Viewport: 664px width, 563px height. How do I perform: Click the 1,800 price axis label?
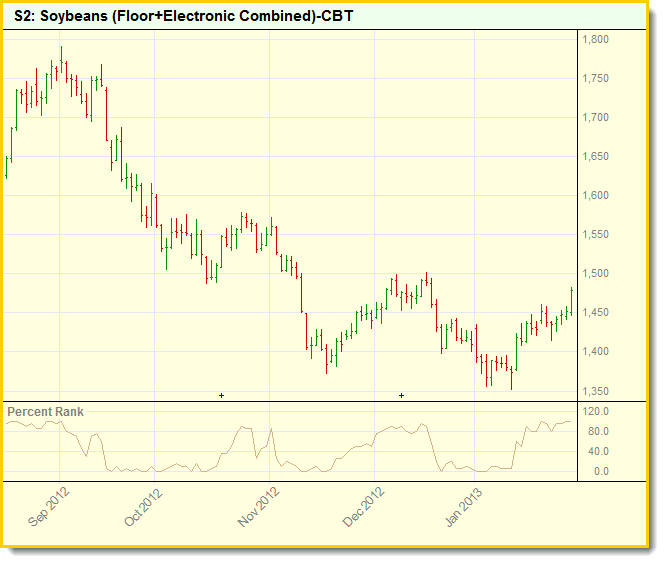pos(595,40)
